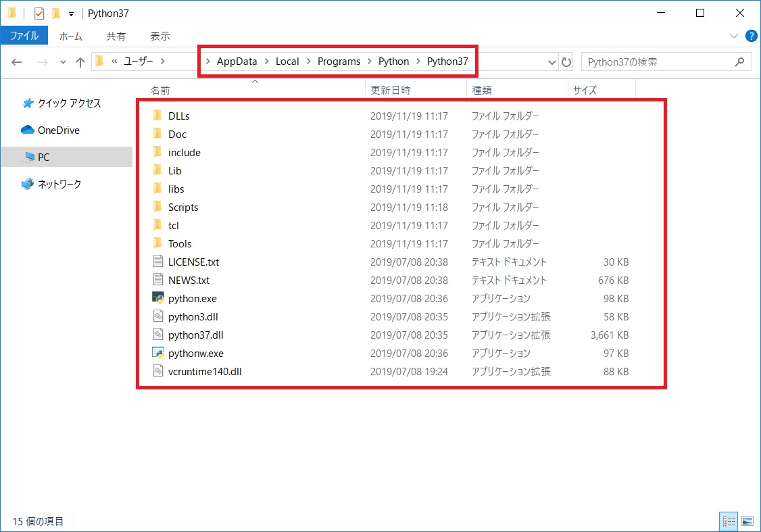
Task: Refresh the Python37 folder view
Action: click(x=566, y=62)
